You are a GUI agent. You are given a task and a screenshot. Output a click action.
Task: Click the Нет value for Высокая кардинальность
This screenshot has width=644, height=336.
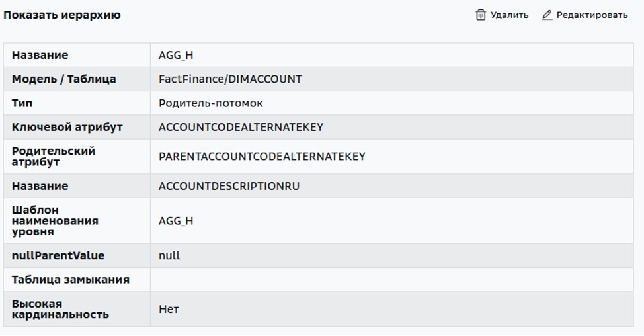(x=169, y=310)
